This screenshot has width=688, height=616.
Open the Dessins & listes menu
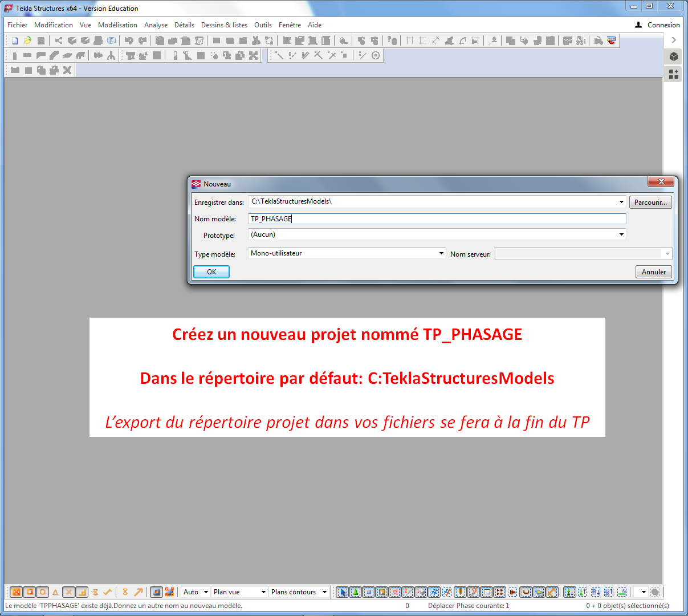224,25
